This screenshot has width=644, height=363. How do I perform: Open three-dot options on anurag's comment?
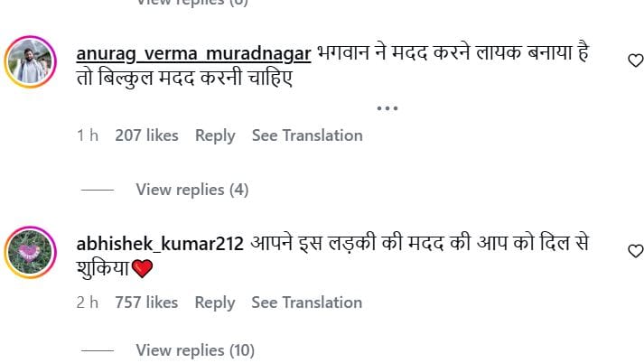pyautogui.click(x=387, y=108)
